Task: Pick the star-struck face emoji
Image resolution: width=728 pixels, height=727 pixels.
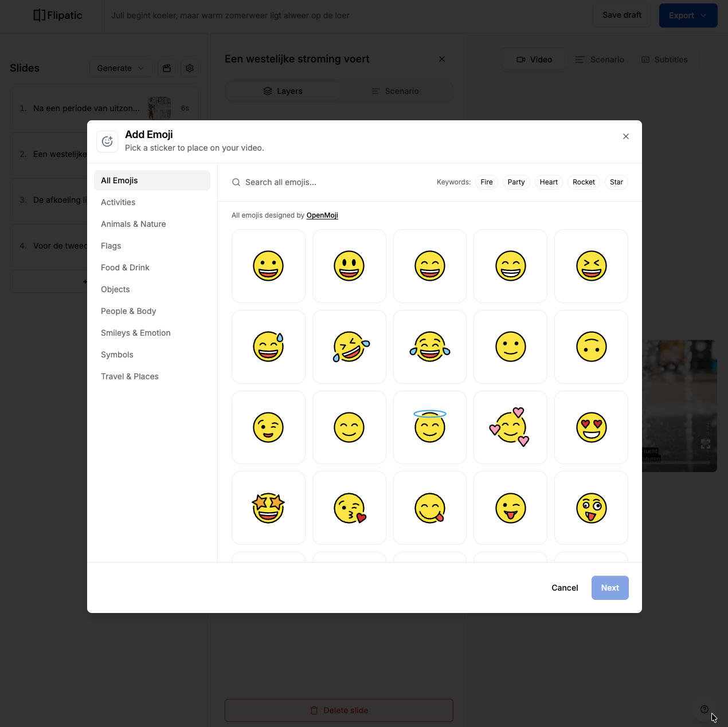Action: point(268,508)
